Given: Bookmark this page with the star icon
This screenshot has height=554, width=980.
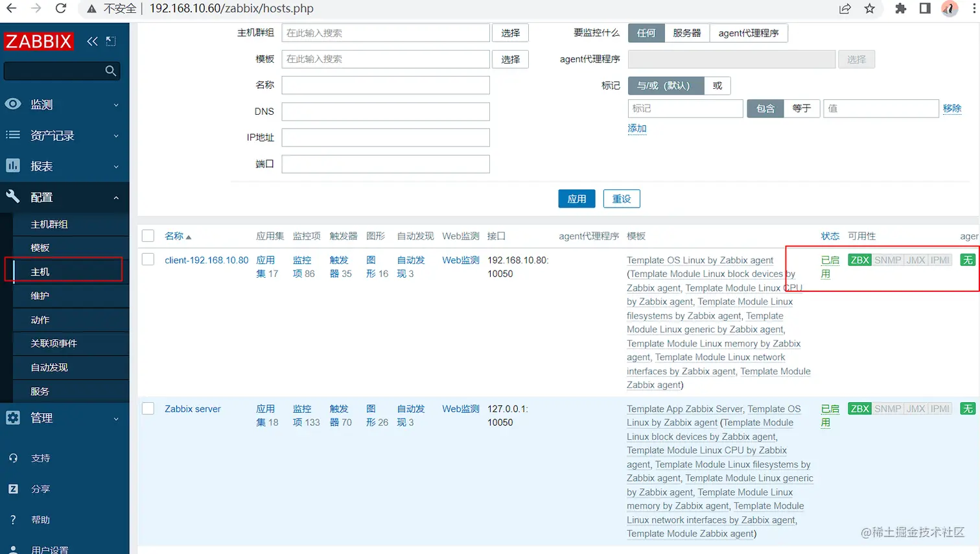Looking at the screenshot, I should pyautogui.click(x=870, y=8).
